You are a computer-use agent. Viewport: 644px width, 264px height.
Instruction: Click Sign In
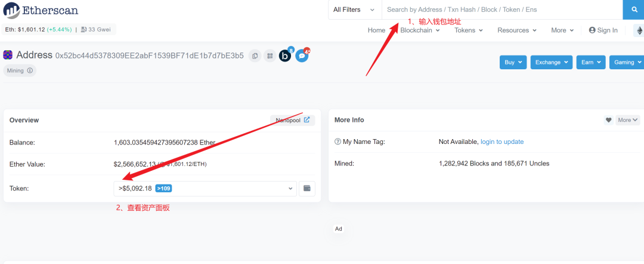pyautogui.click(x=603, y=30)
